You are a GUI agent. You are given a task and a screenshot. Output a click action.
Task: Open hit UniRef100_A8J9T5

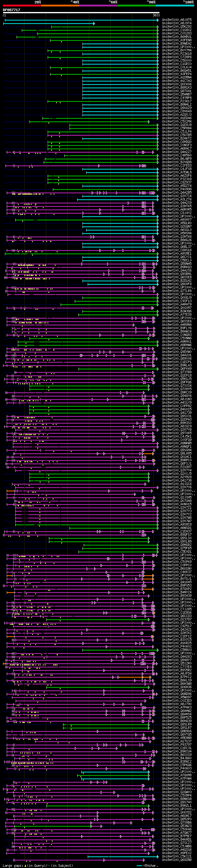pos(177,20)
